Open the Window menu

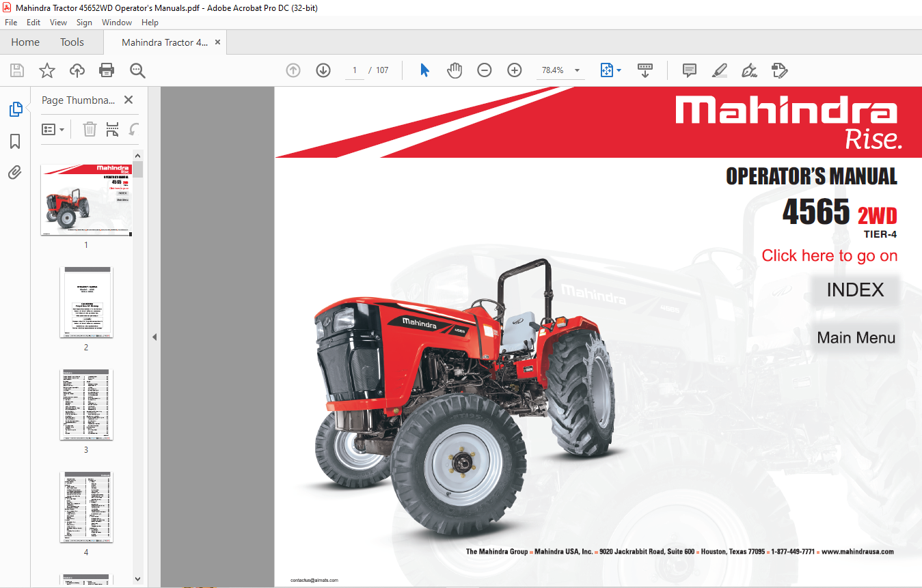(117, 23)
